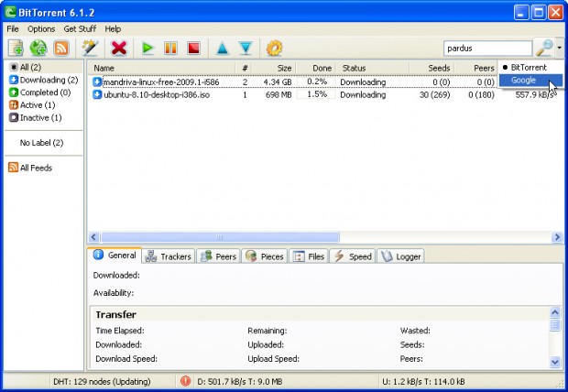The image size is (568, 392).
Task: Open the search engine dropdown arrow
Action: coord(560,48)
